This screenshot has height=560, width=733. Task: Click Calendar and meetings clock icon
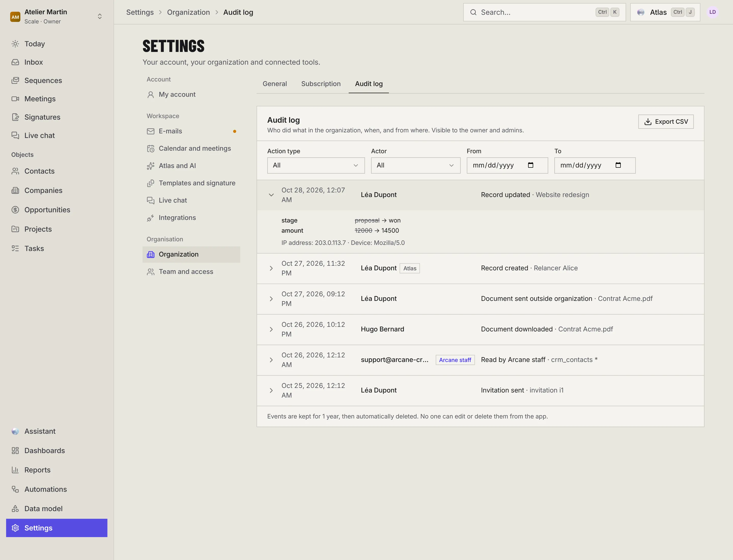(151, 149)
